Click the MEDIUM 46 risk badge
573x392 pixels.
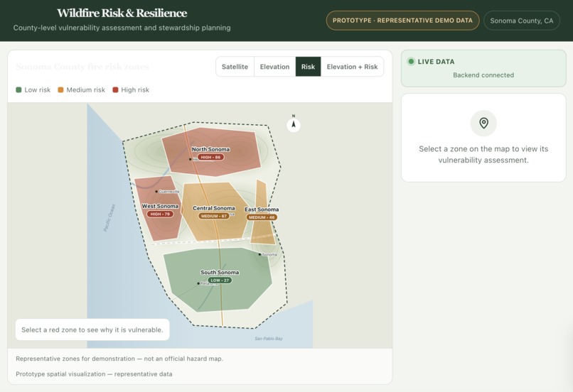[262, 217]
